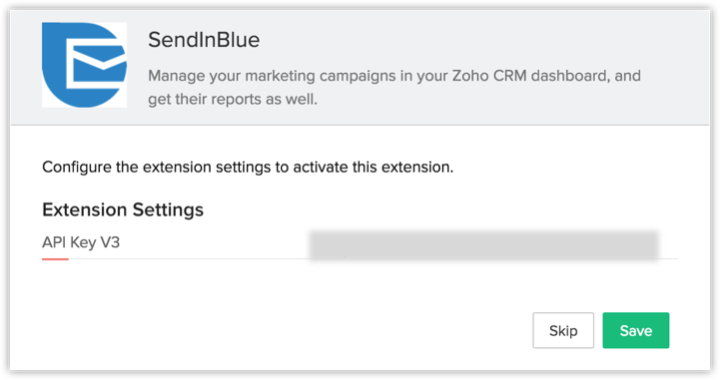Save the extension settings
Image resolution: width=720 pixels, height=380 pixels.
pyautogui.click(x=636, y=330)
